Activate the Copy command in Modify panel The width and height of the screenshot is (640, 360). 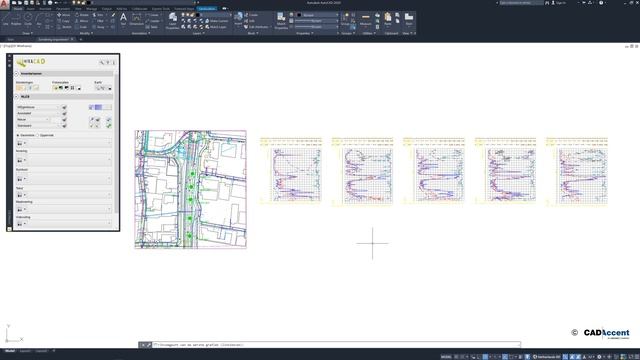tap(63, 21)
